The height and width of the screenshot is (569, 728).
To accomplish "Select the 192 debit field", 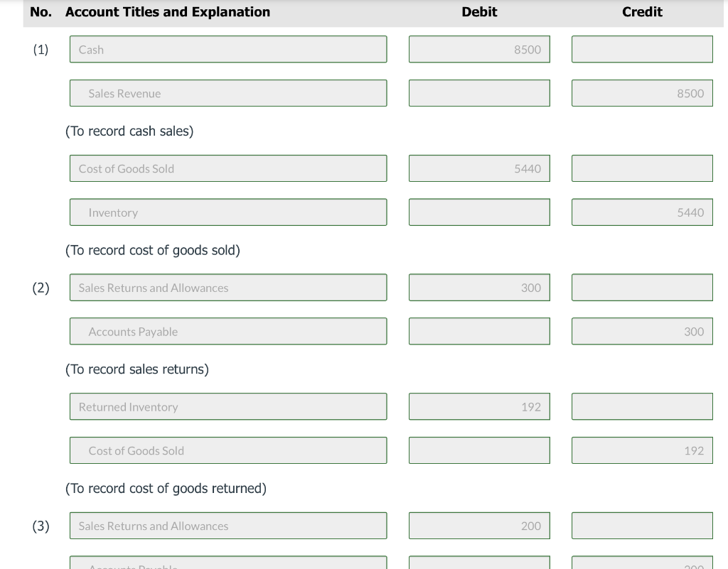I will point(479,407).
